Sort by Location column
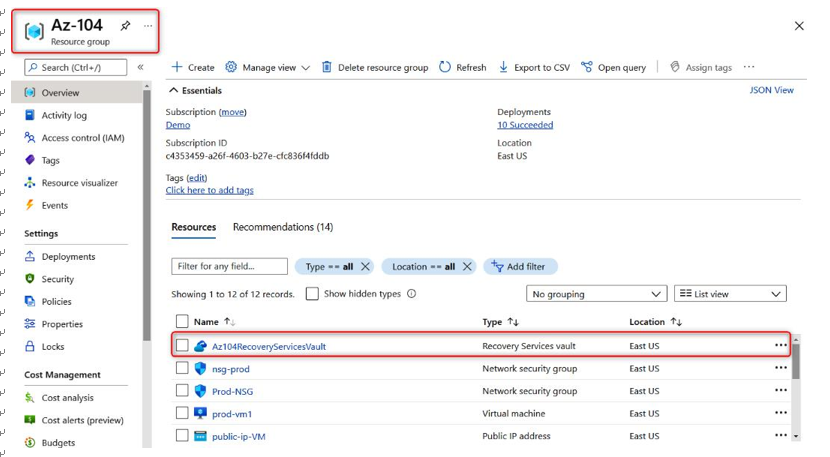This screenshot has height=457, width=830. pyautogui.click(x=655, y=321)
